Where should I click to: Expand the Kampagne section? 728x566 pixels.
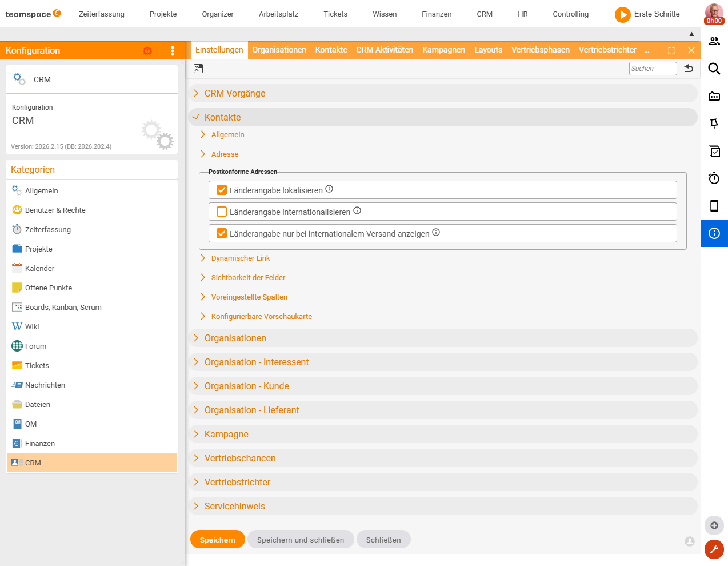[x=443, y=435]
